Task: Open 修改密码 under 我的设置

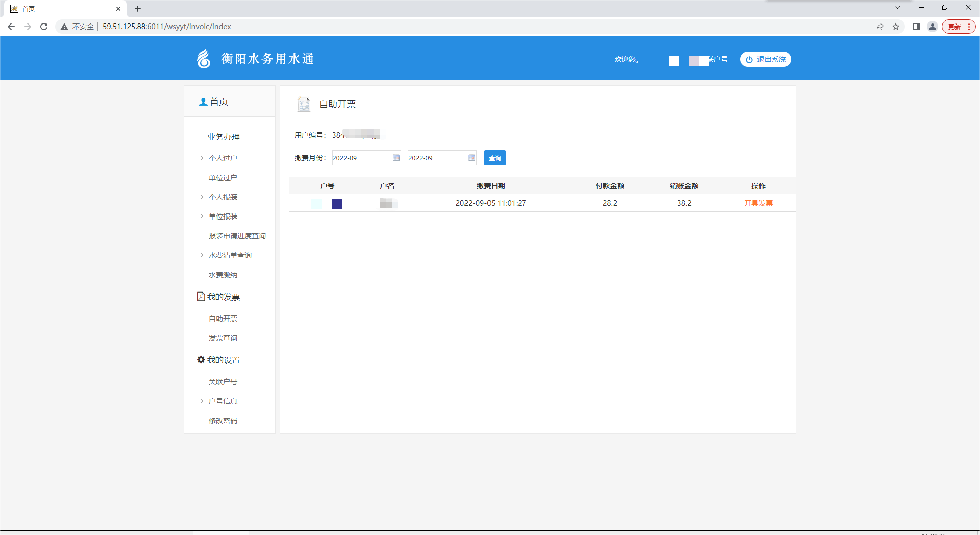Action: pyautogui.click(x=223, y=421)
